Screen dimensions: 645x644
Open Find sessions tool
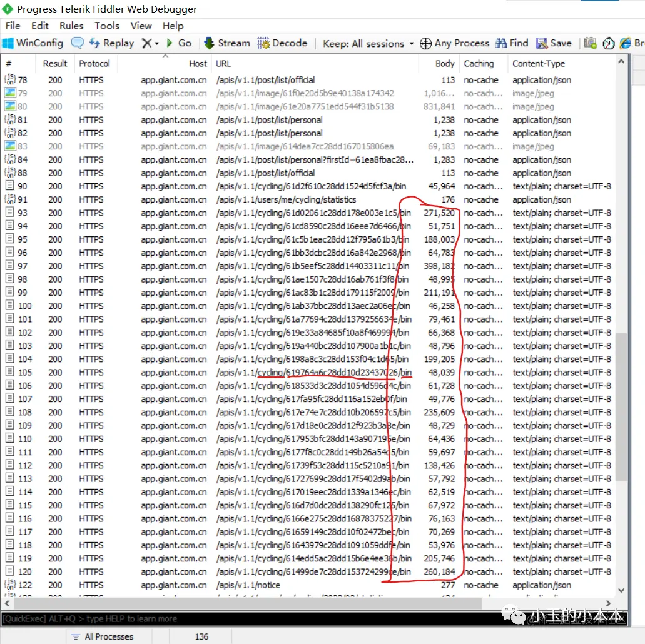click(512, 43)
